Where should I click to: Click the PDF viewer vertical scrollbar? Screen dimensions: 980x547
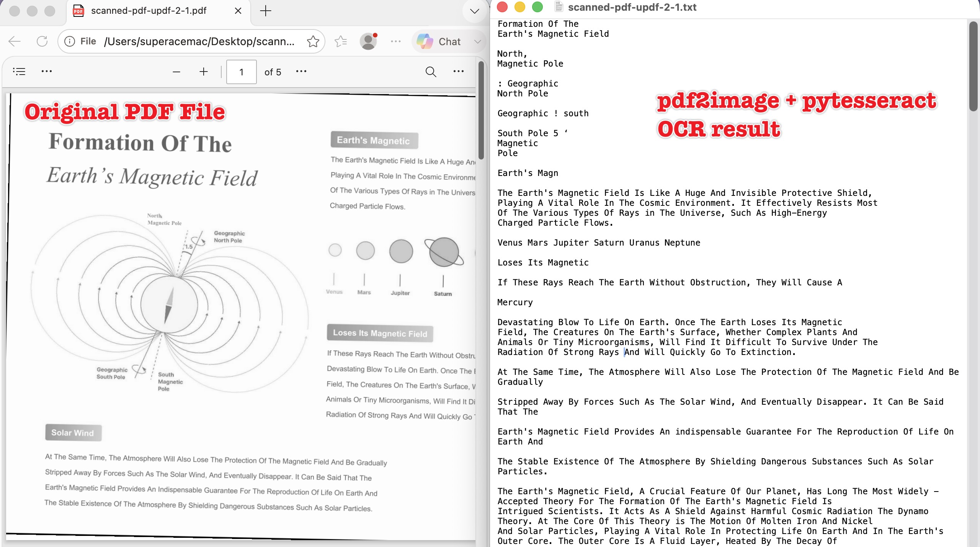(x=481, y=110)
